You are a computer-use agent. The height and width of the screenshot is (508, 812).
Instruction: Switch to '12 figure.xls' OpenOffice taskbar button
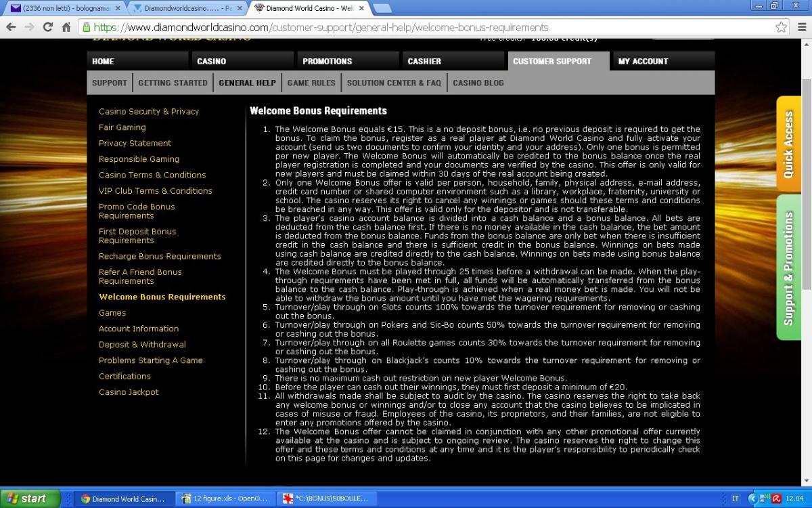point(225,499)
